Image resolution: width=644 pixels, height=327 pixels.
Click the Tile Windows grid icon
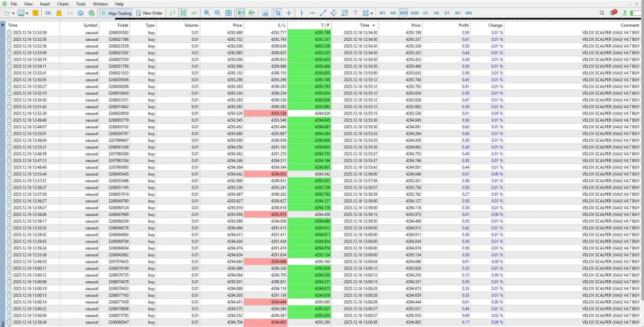[228, 13]
